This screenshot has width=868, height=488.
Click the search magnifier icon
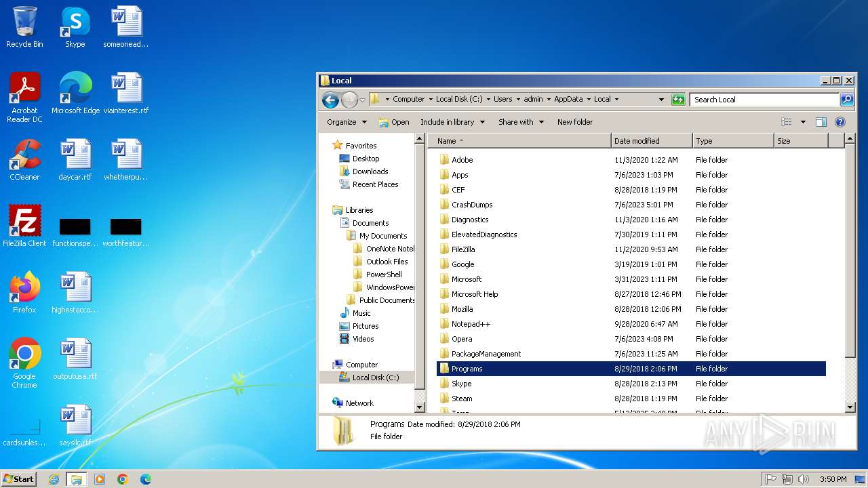click(847, 100)
